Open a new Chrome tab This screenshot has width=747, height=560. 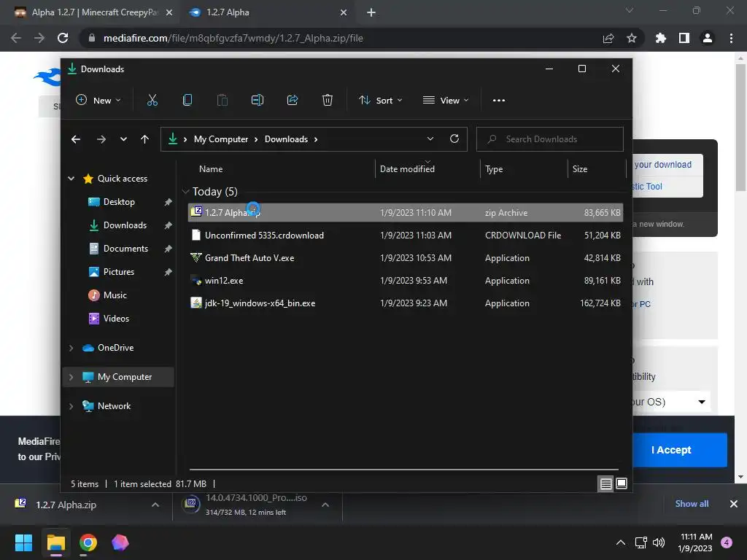coord(371,12)
